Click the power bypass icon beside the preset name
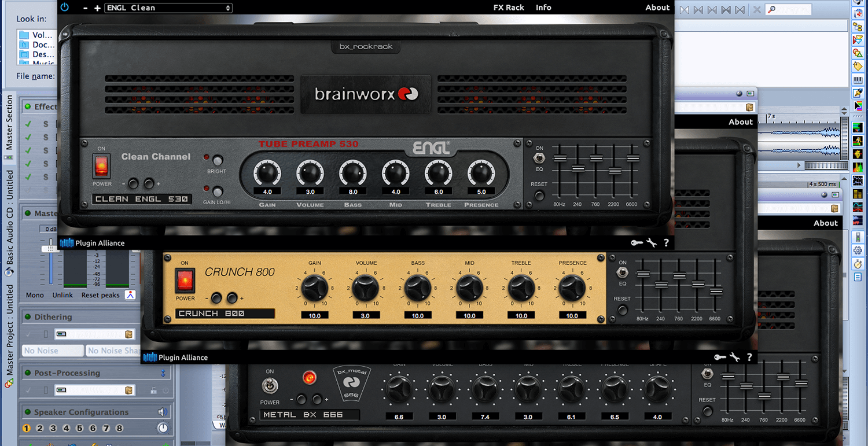Image resolution: width=868 pixels, height=446 pixels. 64,8
